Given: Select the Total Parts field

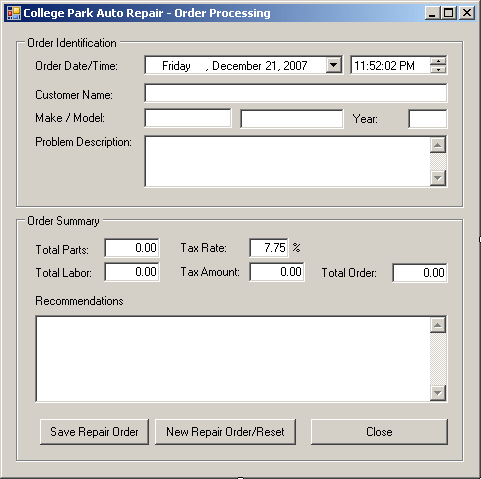Looking at the screenshot, I should point(132,248).
